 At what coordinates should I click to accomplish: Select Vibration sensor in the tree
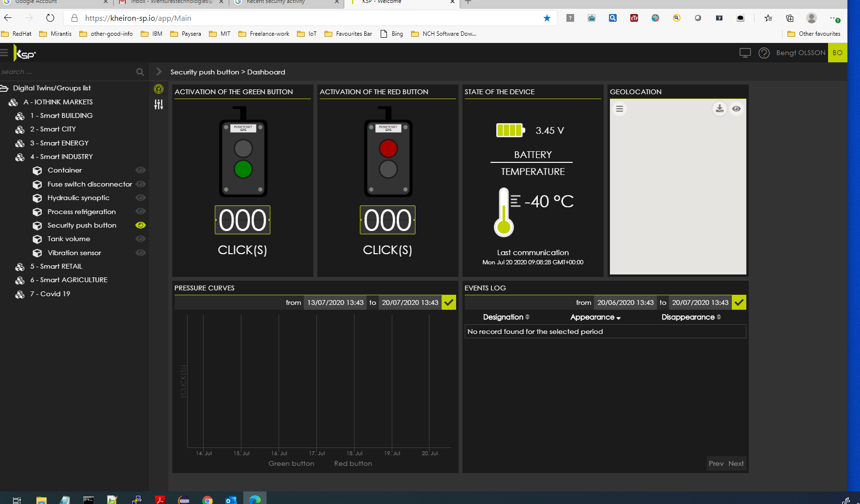(74, 253)
